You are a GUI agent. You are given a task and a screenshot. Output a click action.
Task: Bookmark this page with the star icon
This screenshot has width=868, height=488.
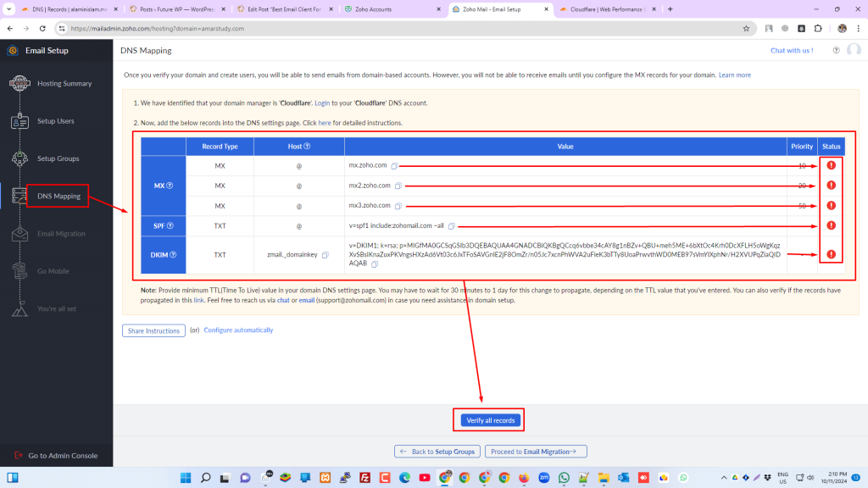[746, 28]
